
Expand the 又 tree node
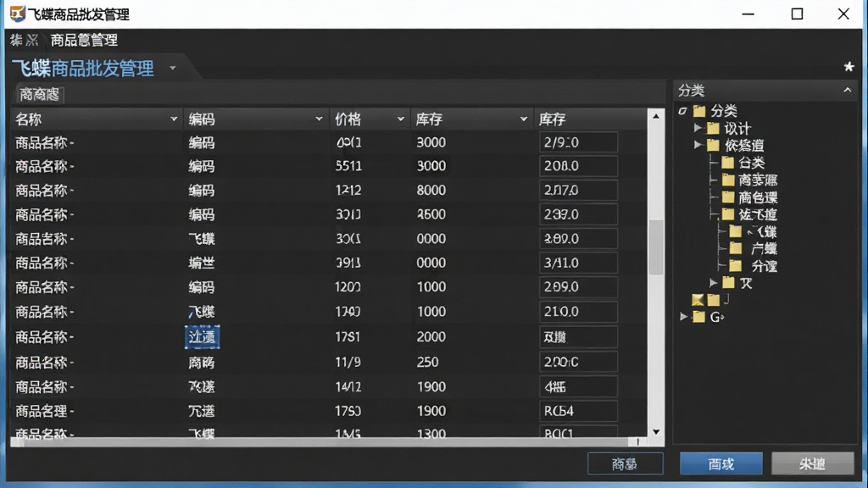click(714, 283)
